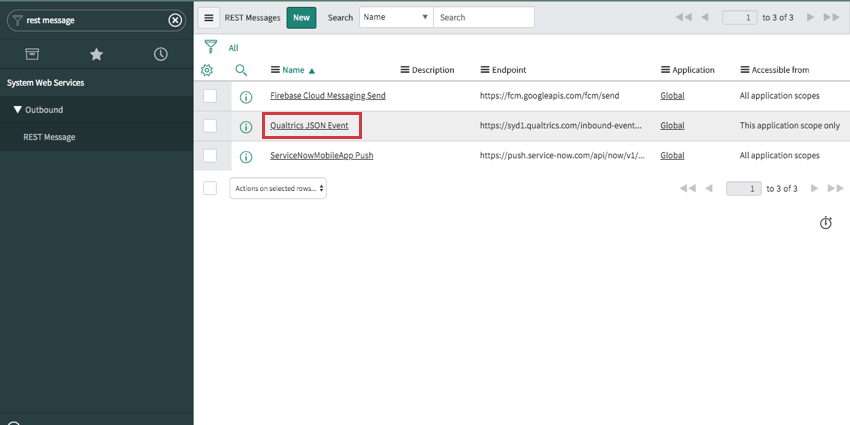Open Endpoint column options menu

point(485,70)
